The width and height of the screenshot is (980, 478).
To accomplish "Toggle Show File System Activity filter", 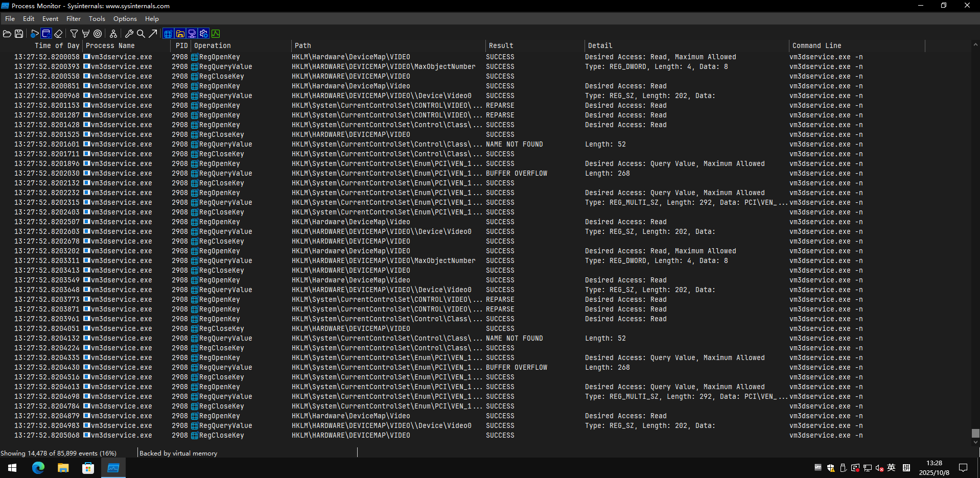I will [180, 34].
